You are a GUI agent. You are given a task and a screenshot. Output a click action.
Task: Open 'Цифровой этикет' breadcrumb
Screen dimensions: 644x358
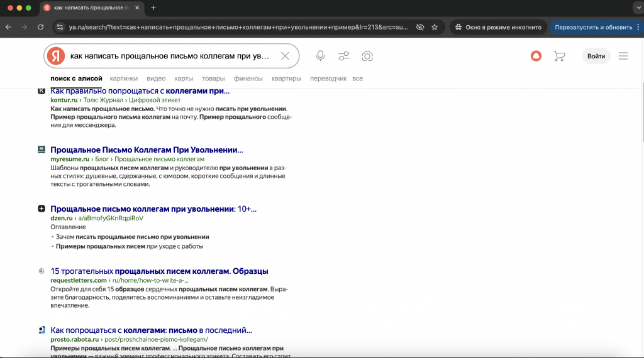click(x=155, y=100)
